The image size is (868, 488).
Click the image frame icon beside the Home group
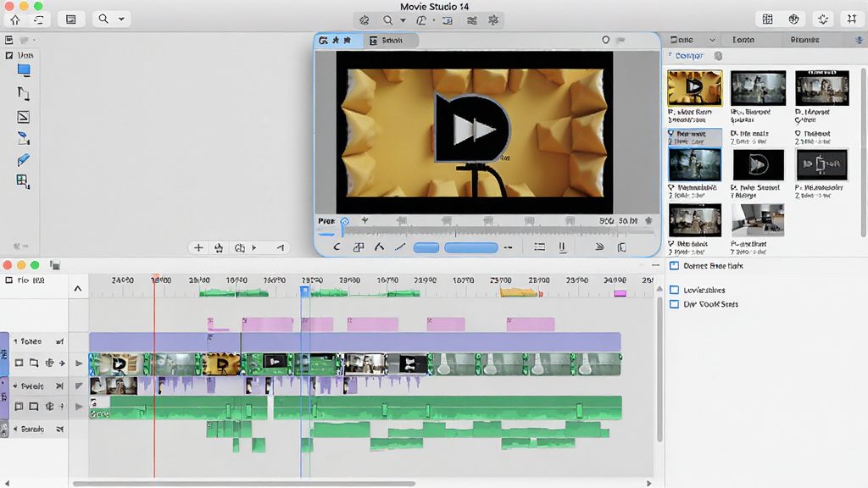coord(71,19)
